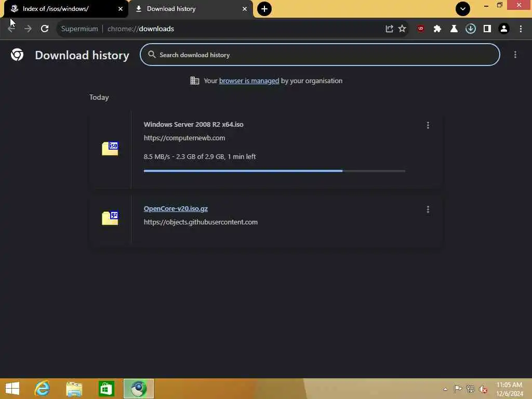Open the Chrome Labs flask icon

tap(454, 29)
